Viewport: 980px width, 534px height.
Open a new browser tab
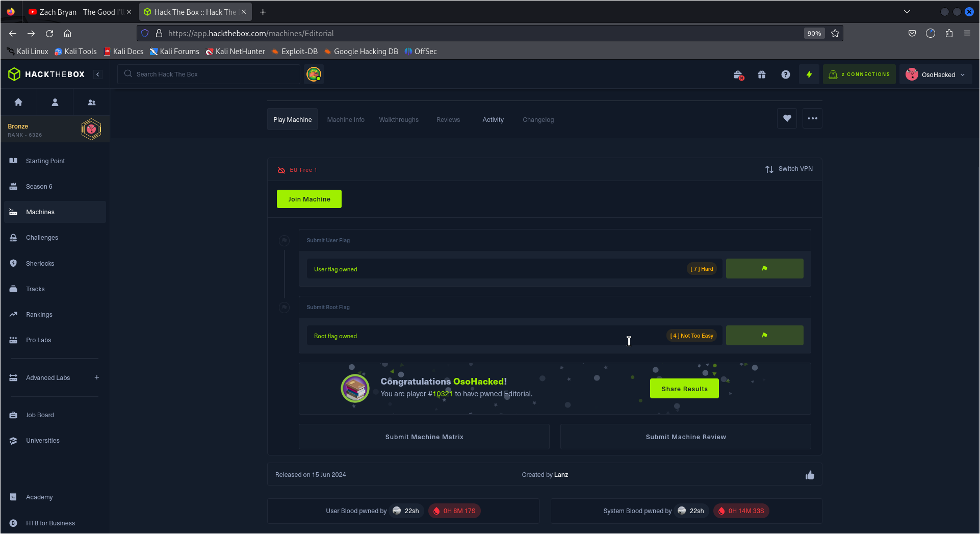263,12
